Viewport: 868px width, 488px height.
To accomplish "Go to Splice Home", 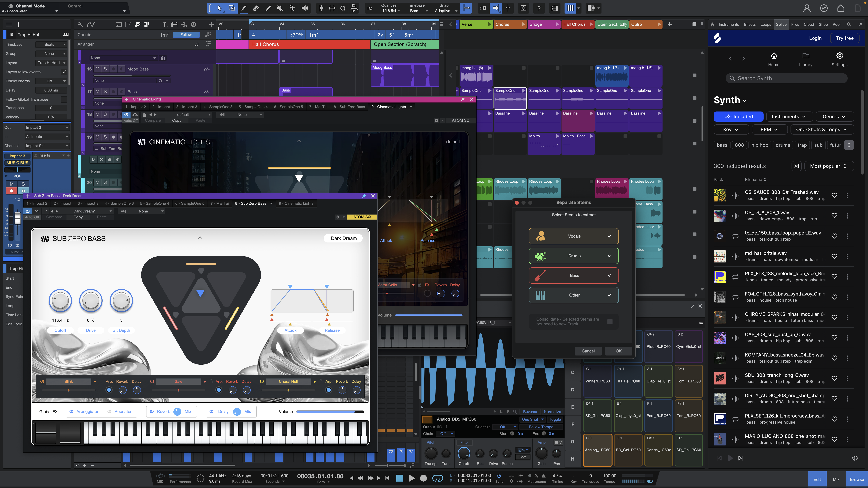I will point(774,59).
